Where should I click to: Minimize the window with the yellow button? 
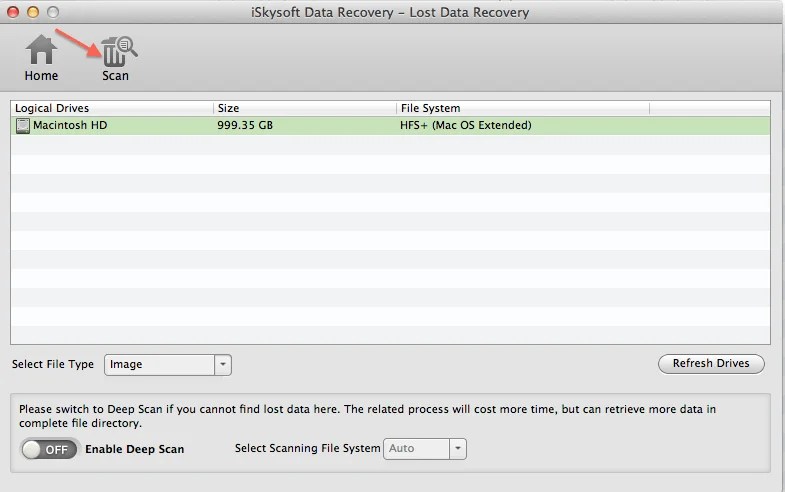[x=32, y=12]
